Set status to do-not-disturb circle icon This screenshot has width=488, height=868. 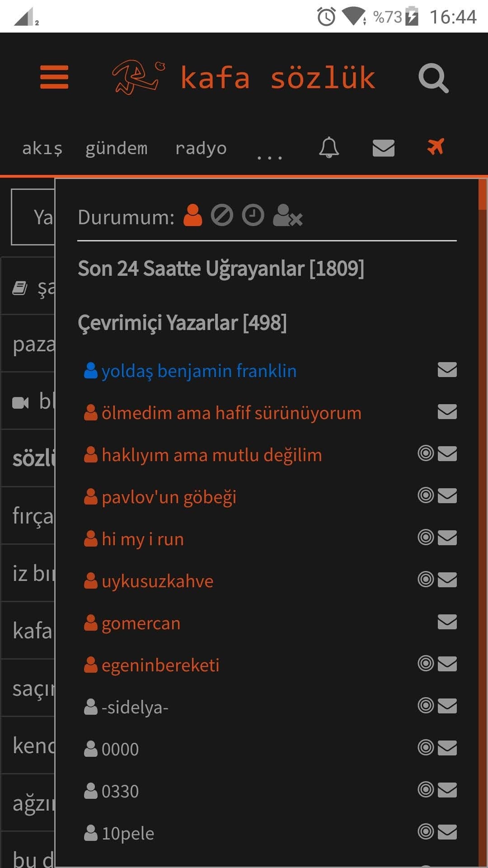click(x=222, y=216)
